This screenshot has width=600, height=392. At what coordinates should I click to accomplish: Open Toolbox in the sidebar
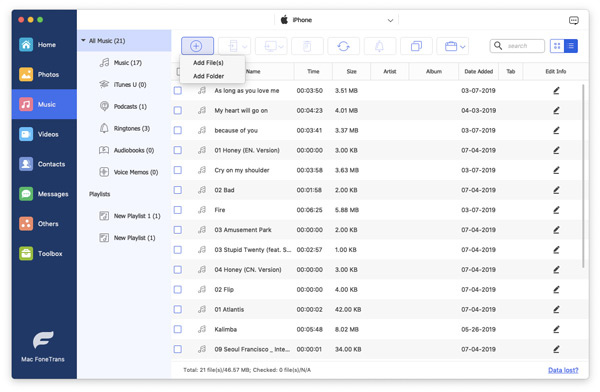(44, 253)
